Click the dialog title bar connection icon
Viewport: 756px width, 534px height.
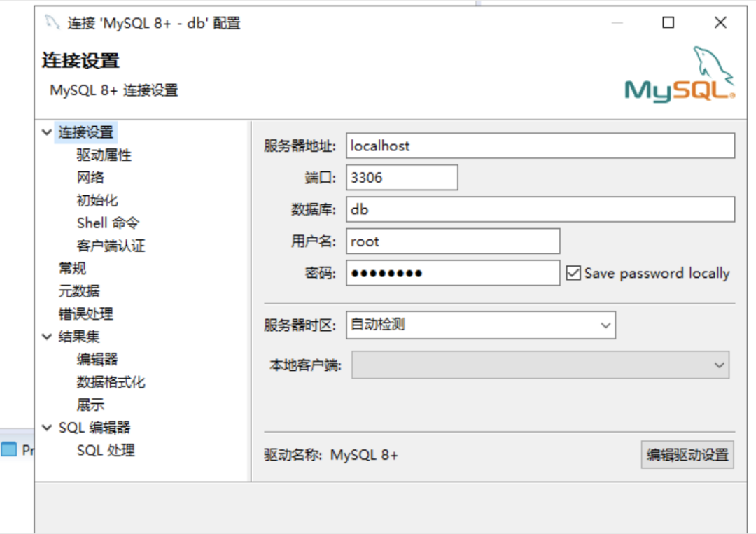point(52,22)
